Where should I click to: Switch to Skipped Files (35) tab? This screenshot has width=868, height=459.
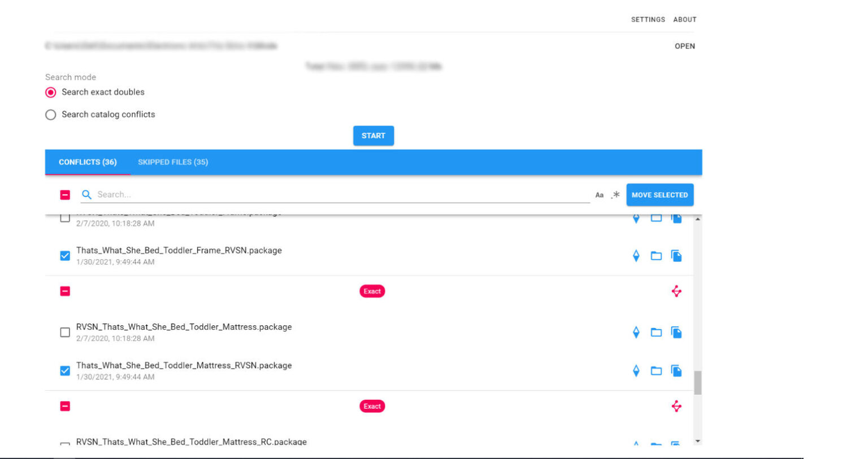(x=173, y=162)
